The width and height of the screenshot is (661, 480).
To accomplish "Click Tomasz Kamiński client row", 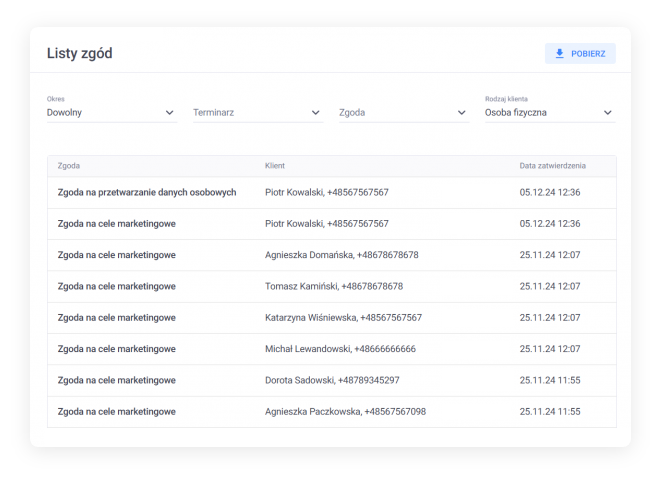I will coord(333,286).
